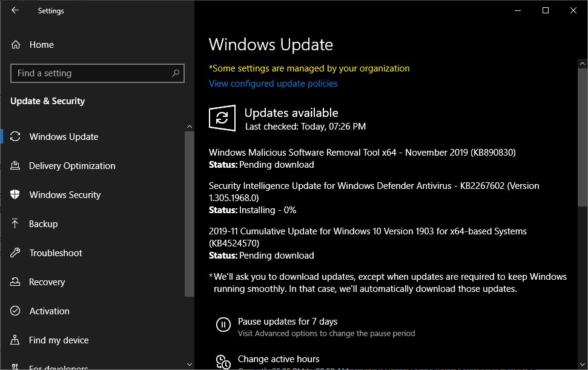Click the Updates available heading
The image size is (588, 370).
click(291, 113)
